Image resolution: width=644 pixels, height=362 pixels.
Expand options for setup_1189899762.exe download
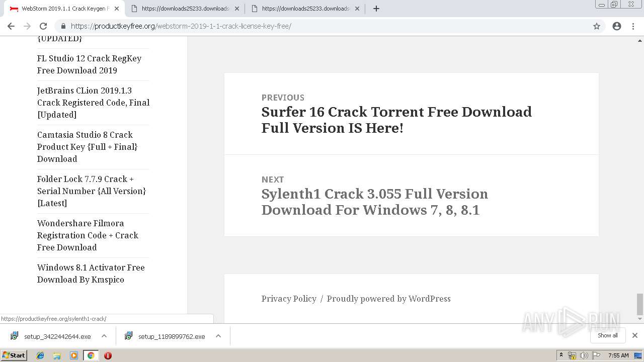218,336
